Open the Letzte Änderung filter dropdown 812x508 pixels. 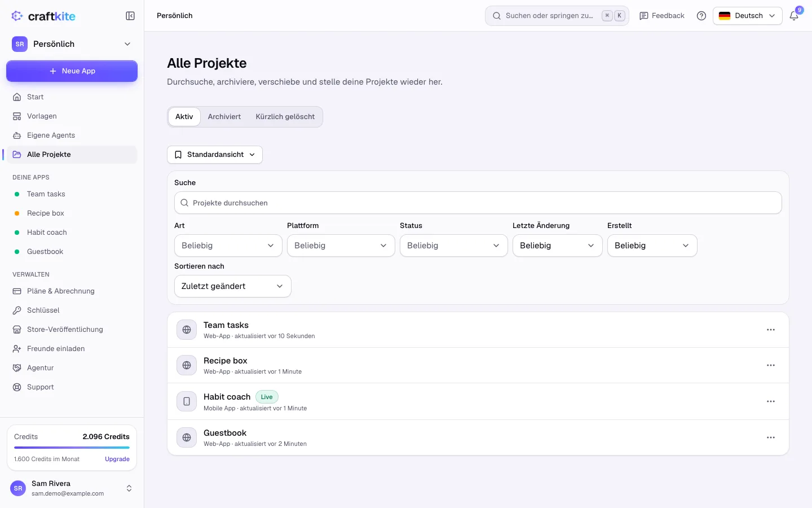click(558, 246)
